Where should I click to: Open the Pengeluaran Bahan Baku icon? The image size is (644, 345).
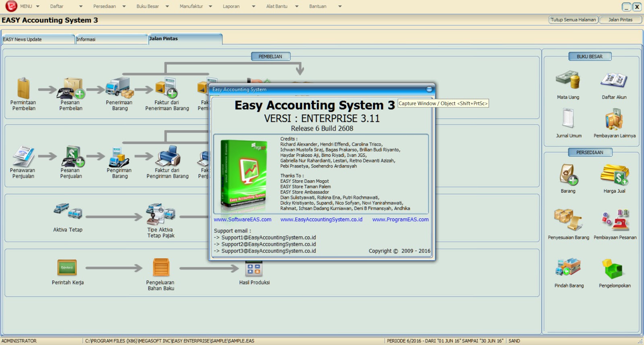(161, 267)
